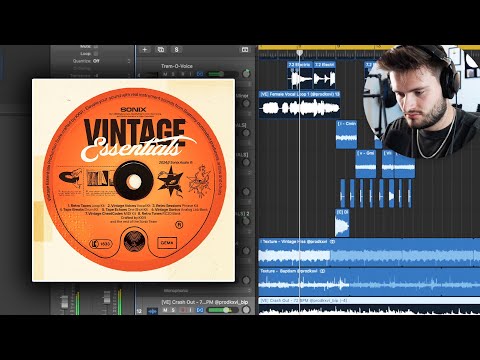Click second mixer channel fader
The height and width of the screenshot is (360, 480).
(x=107, y=298)
